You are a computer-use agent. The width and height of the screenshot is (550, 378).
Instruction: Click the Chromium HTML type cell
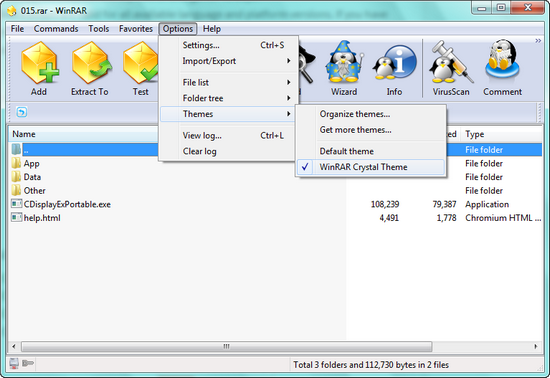tap(503, 218)
